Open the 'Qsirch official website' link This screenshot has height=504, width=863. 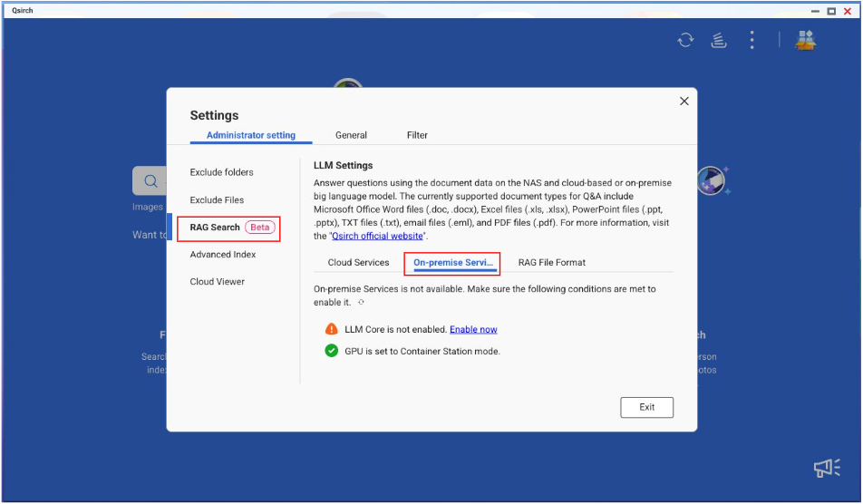coord(377,236)
